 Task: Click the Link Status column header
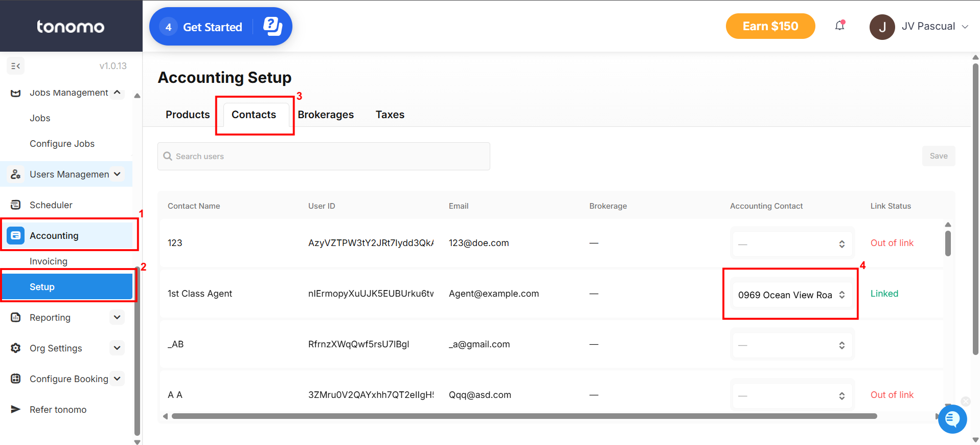(891, 206)
